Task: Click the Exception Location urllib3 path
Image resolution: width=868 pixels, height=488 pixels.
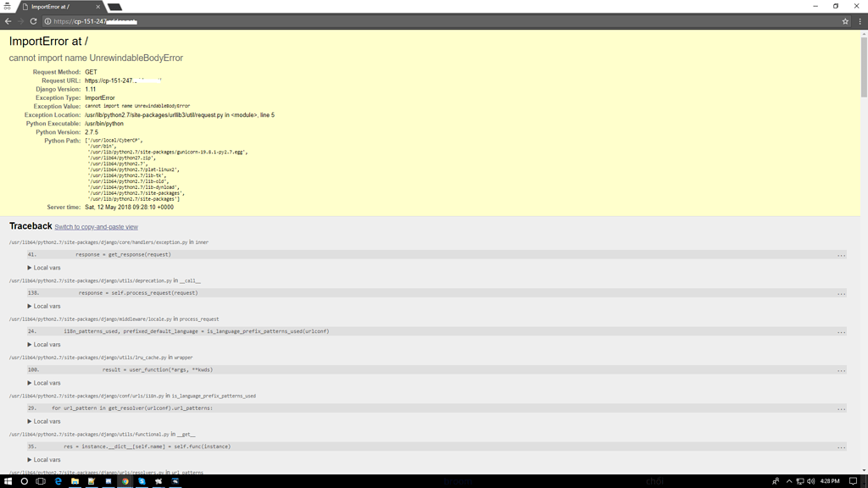Action: coord(180,115)
